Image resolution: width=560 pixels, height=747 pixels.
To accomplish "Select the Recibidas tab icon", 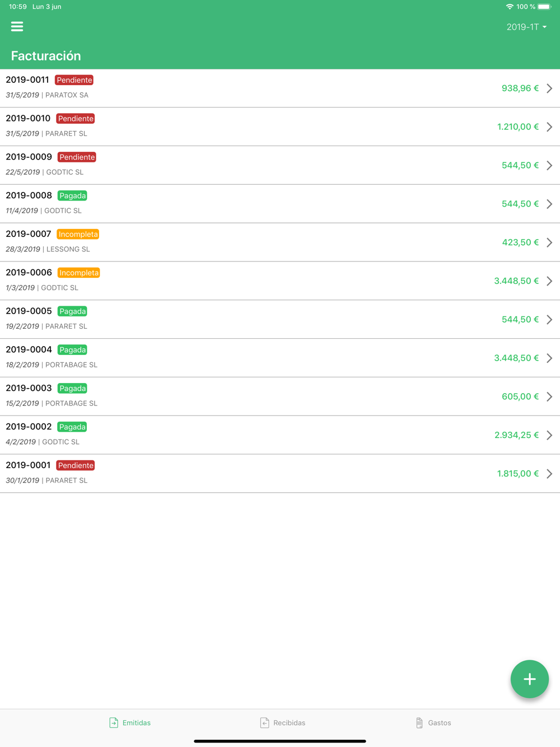I will click(x=265, y=723).
